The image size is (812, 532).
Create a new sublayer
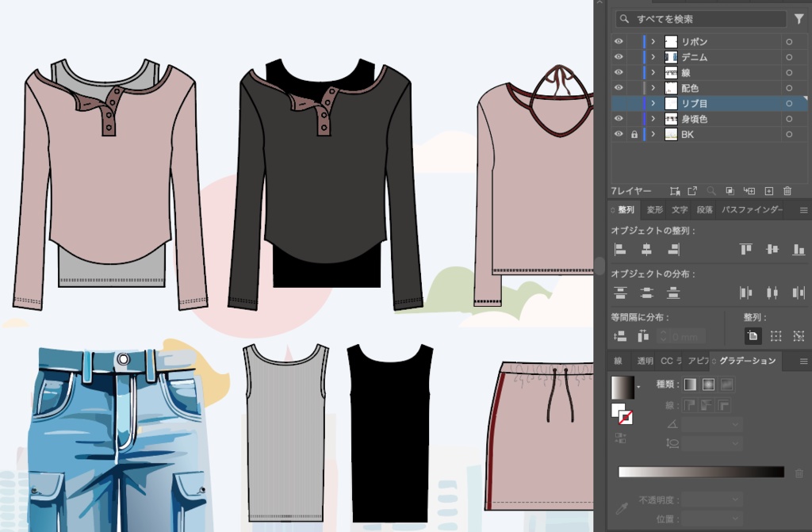pos(749,191)
